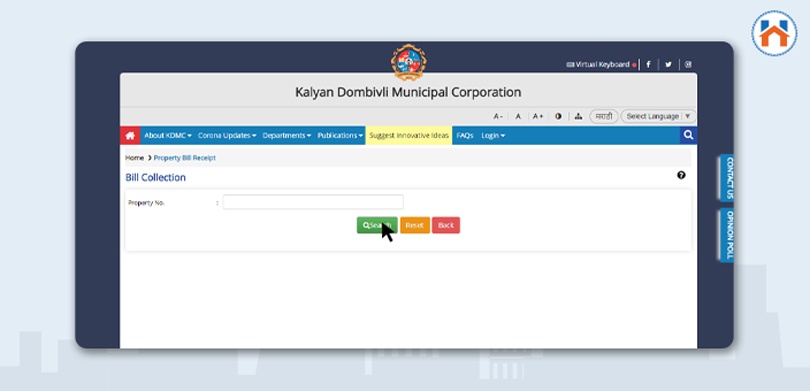Expand the About KDMC menu
810x391 pixels.
(168, 135)
